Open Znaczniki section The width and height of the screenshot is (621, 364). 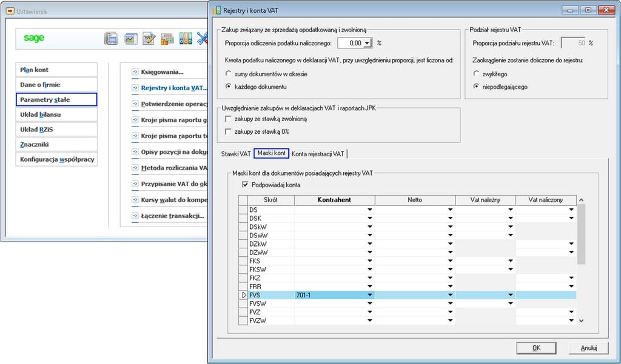[x=56, y=144]
